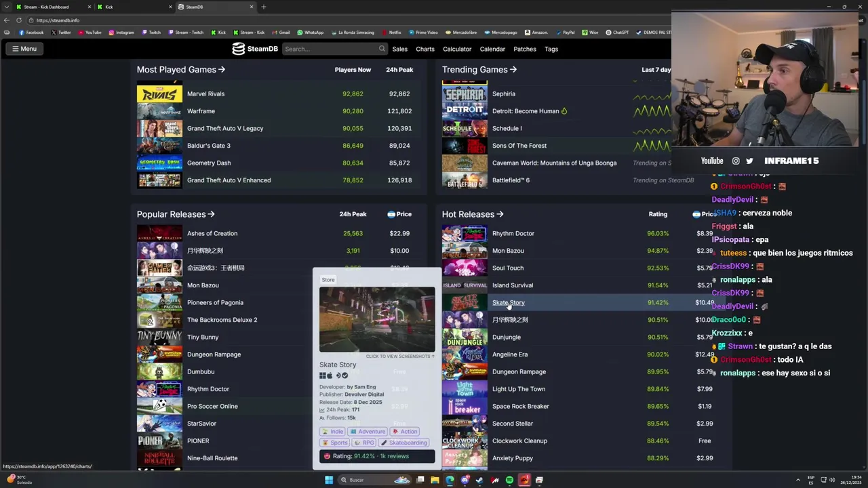The height and width of the screenshot is (488, 868).
Task: Open Marvel Rivals in Most Played
Action: pos(206,94)
